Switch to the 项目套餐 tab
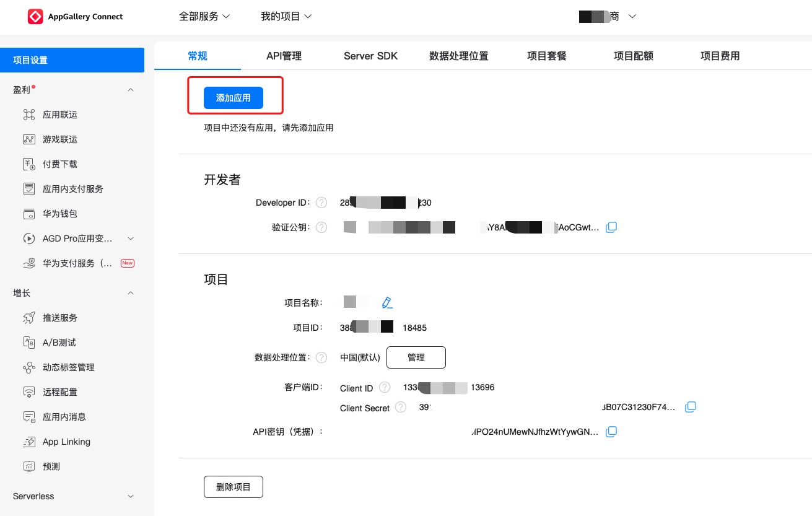 [x=547, y=56]
